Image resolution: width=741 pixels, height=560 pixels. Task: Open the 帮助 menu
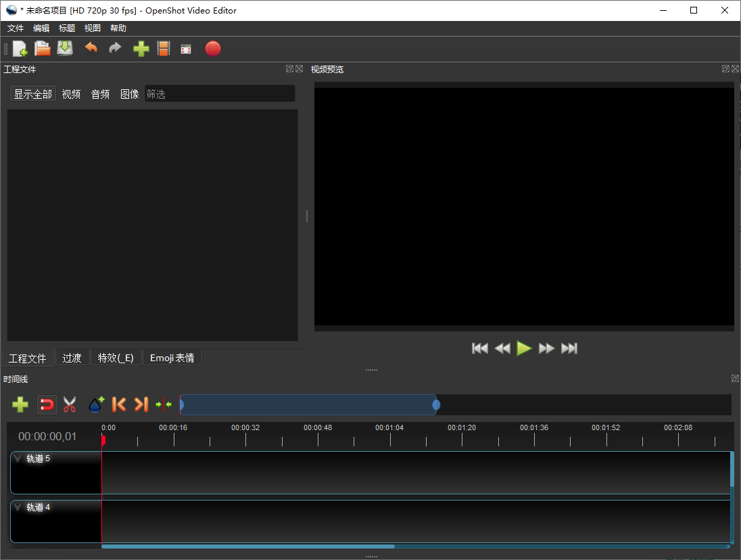pos(118,28)
